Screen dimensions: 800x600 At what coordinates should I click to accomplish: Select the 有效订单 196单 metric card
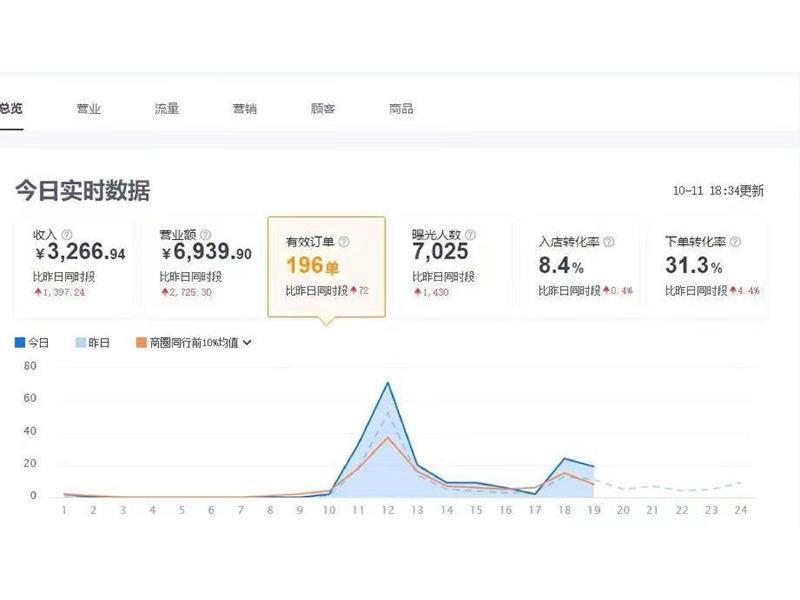[x=327, y=267]
